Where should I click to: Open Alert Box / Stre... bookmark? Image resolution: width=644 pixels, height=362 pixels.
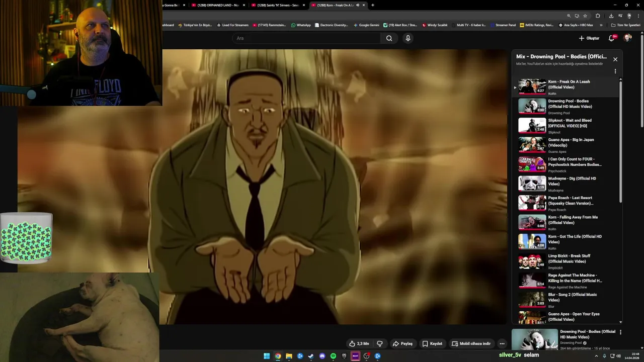[x=400, y=25]
